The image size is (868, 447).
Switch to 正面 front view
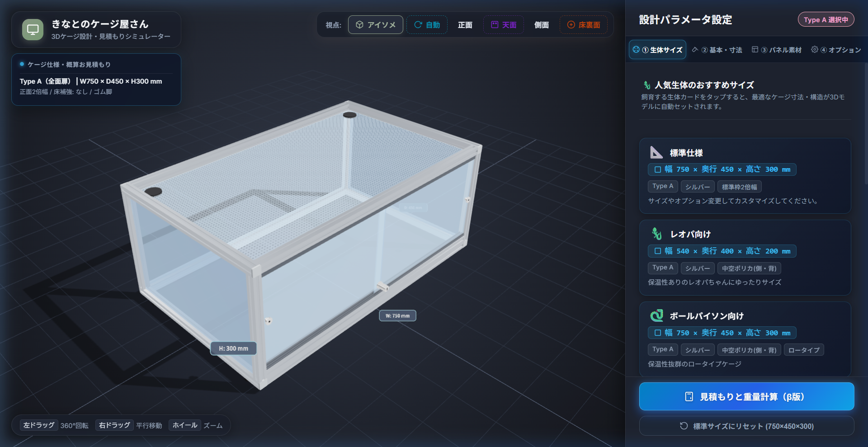(x=465, y=25)
